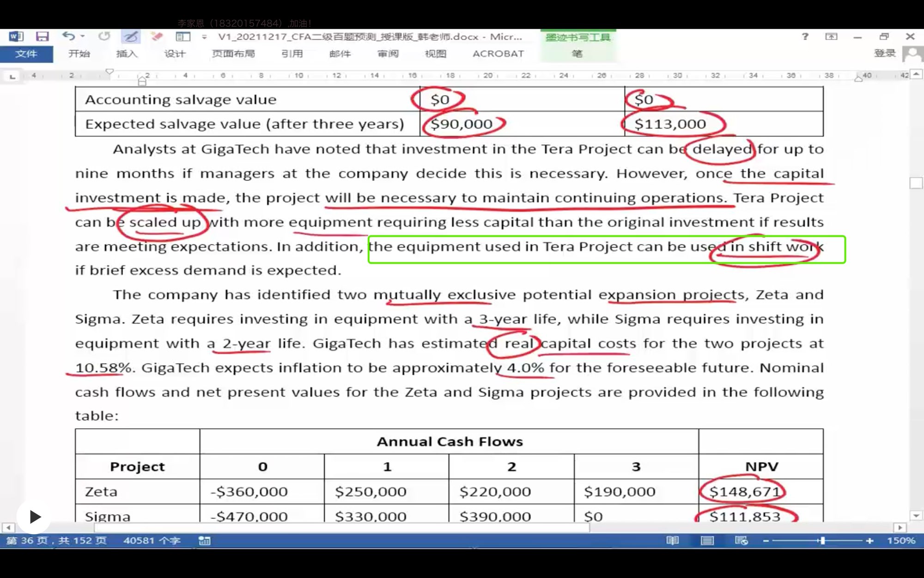Switch to Print Layout view icon
The height and width of the screenshot is (578, 924).
707,541
